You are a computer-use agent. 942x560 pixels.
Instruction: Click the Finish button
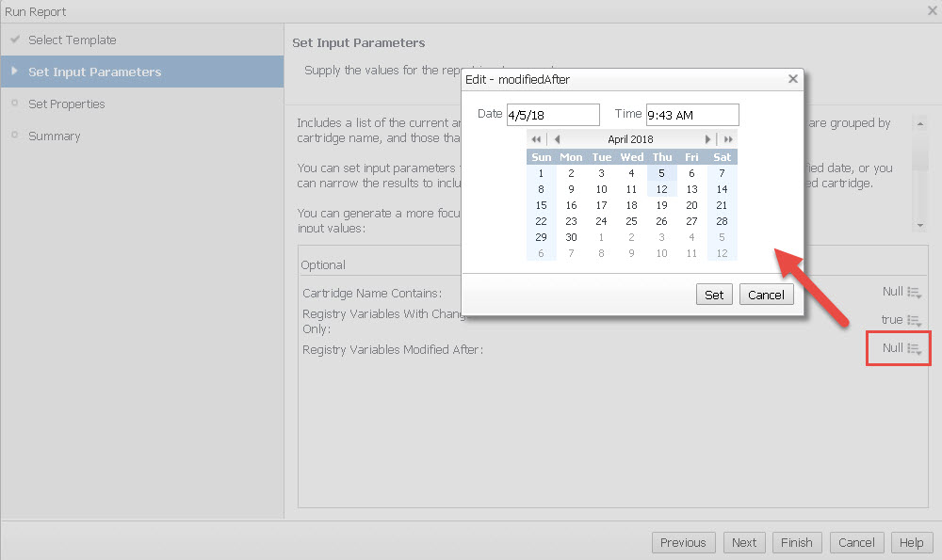[x=796, y=542]
